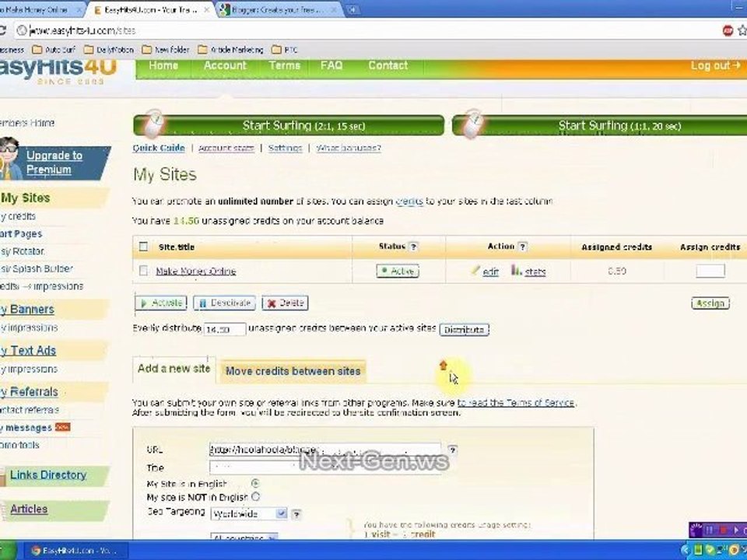
Task: Switch to the EasyHits4U browser tab
Action: [x=150, y=9]
